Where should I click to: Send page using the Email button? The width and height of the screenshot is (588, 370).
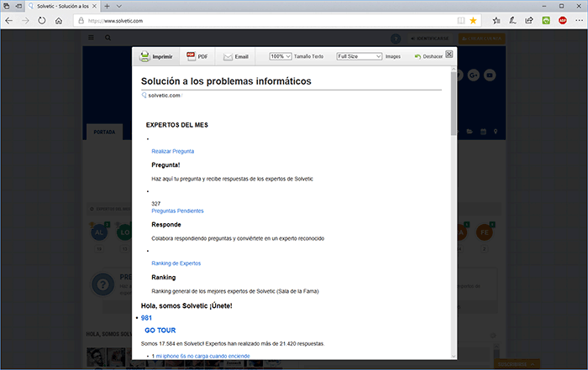coord(236,56)
